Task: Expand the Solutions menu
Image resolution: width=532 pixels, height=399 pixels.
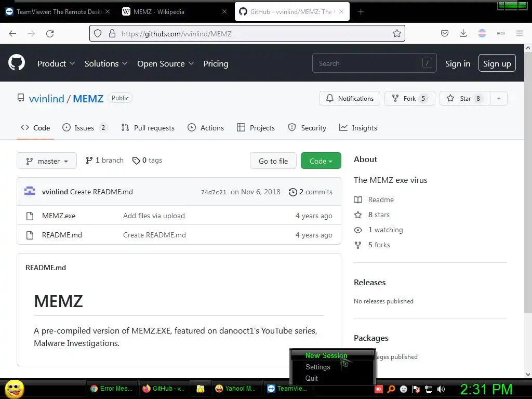Action: click(106, 63)
